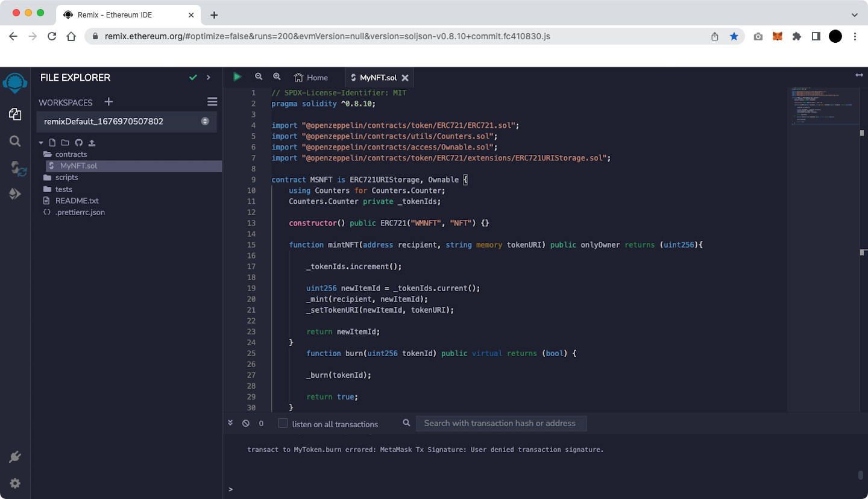Screen dimensions: 868x499
Task: Open Remix settings gear icon
Action: click(x=15, y=483)
